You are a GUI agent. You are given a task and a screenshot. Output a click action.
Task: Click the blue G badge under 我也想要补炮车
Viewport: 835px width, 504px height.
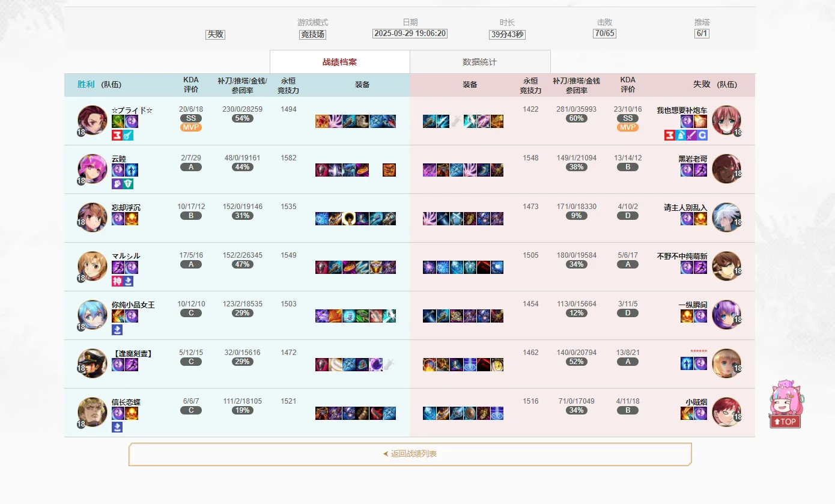702,135
